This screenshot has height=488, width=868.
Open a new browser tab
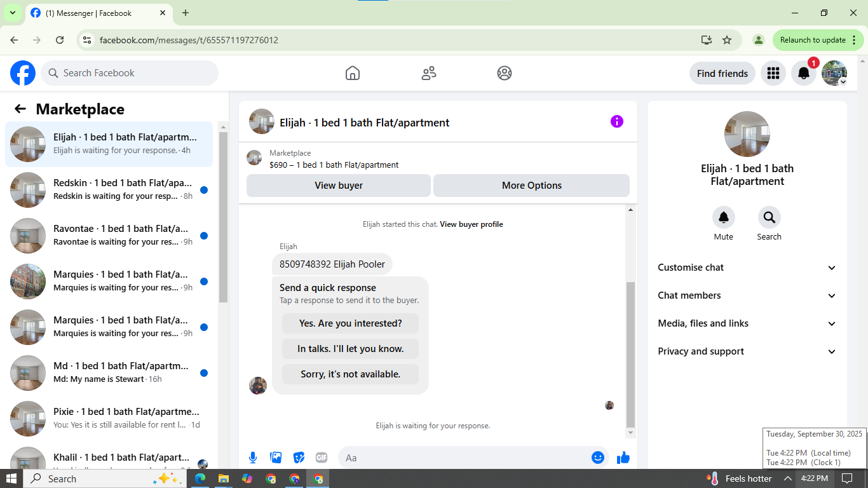186,13
